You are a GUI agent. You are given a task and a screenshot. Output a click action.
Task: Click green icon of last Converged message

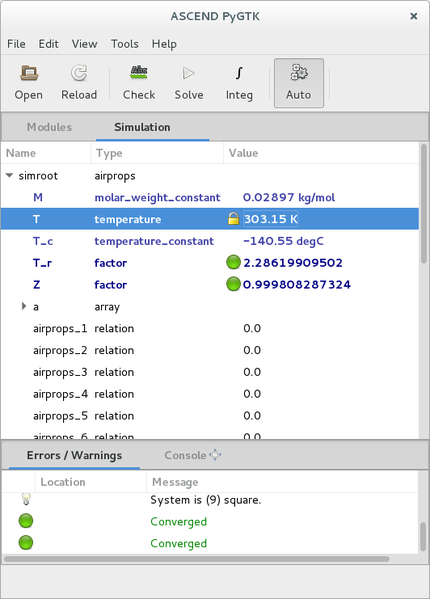point(26,543)
